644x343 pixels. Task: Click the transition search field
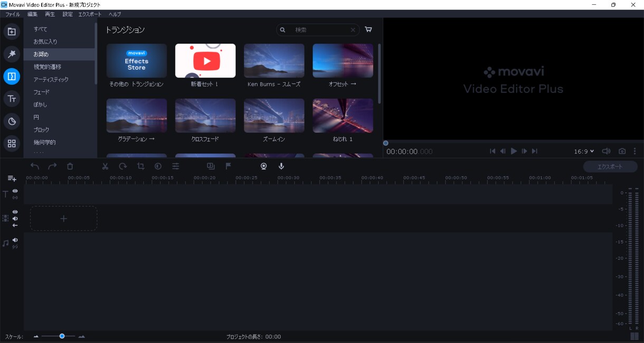[318, 30]
